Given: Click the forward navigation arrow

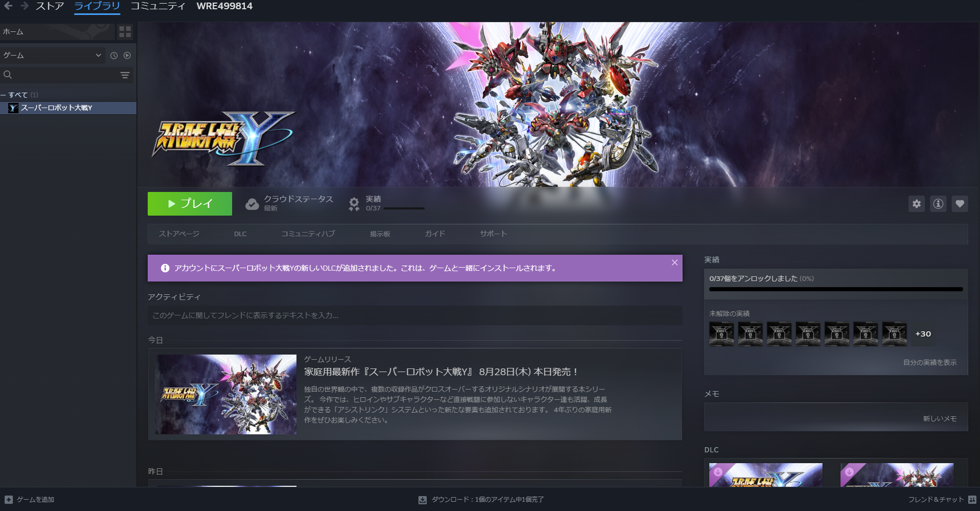Looking at the screenshot, I should pos(24,6).
